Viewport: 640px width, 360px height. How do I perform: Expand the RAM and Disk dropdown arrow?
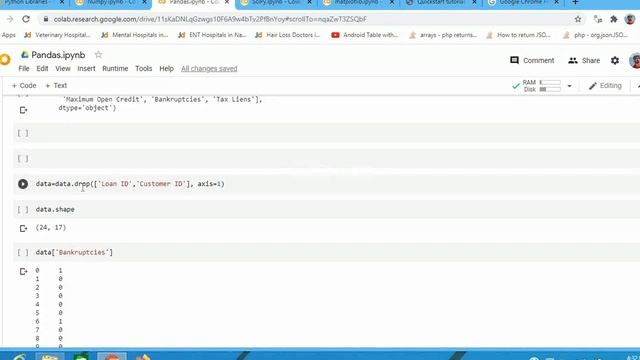click(569, 86)
